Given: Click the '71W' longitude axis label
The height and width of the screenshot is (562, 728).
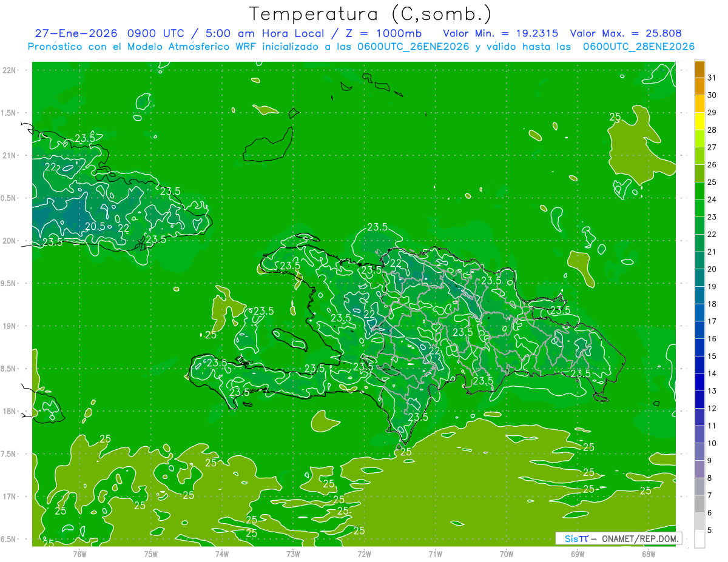Looking at the screenshot, I should click(435, 554).
